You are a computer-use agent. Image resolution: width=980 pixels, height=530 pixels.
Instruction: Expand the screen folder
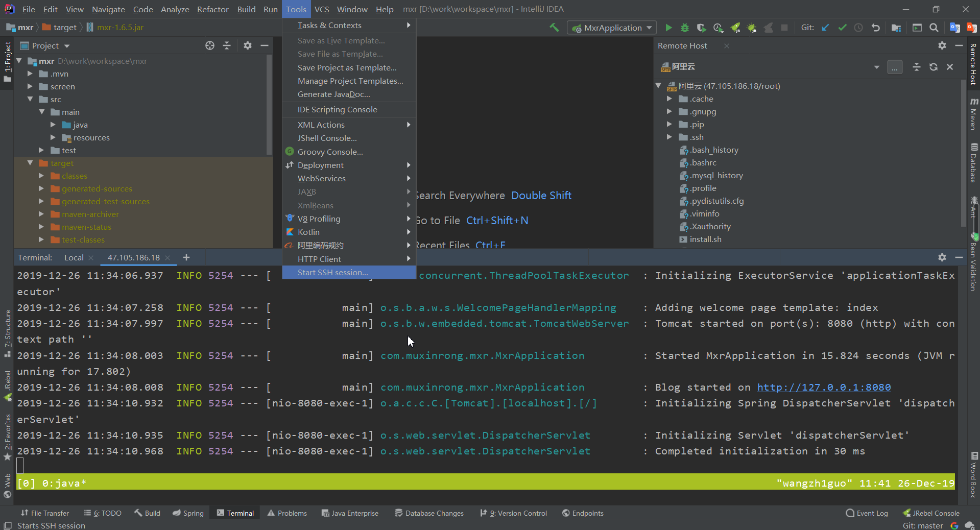point(30,86)
